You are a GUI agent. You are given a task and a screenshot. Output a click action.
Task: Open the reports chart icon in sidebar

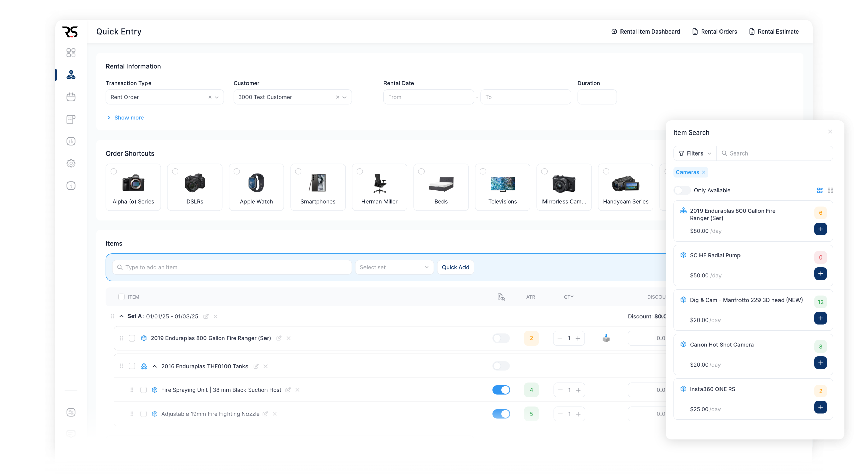coord(71,141)
